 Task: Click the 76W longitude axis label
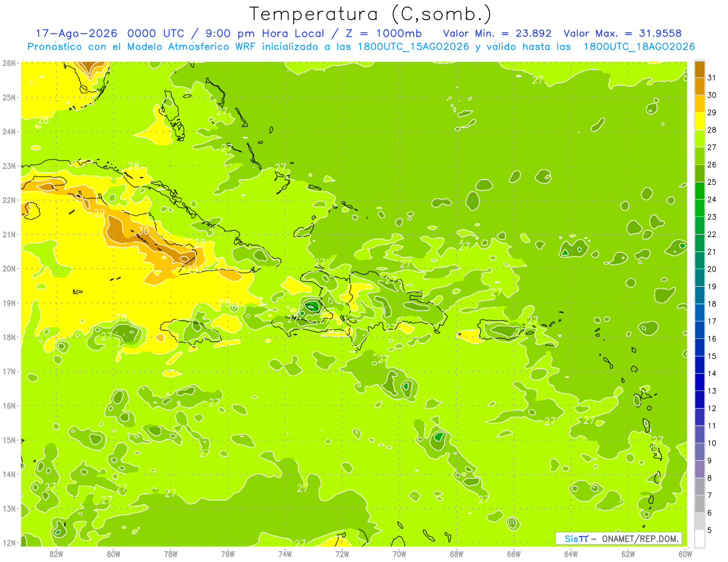click(228, 554)
